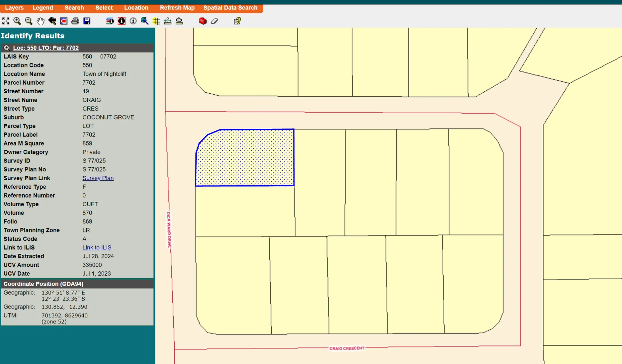This screenshot has width=622, height=364.
Task: Follow the Link to ILIS hyperlink
Action: click(97, 247)
